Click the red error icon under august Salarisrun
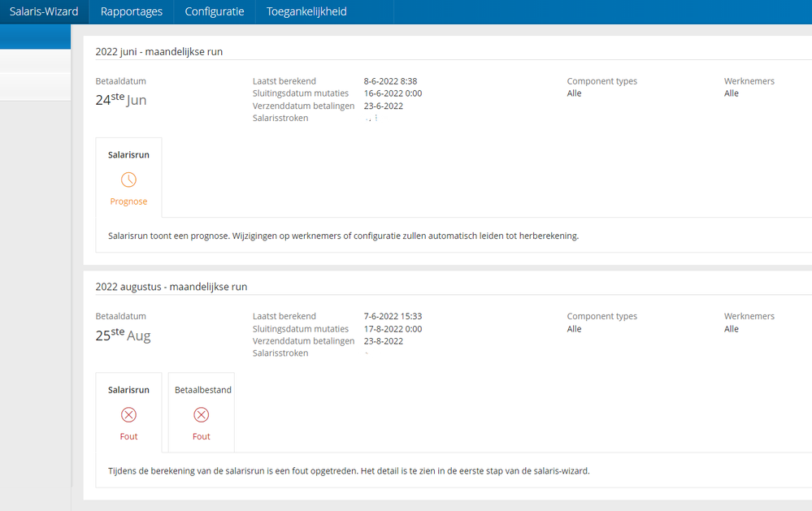 pos(128,414)
